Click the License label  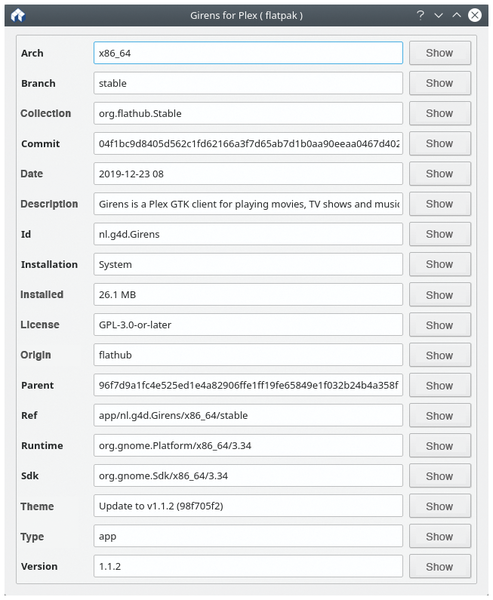40,325
